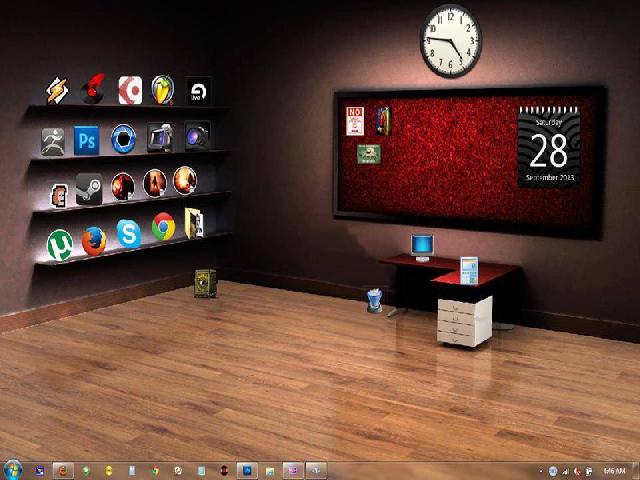Viewport: 640px width, 480px height.
Task: Open the ZBrush desktop shortcut
Action: tap(52, 141)
